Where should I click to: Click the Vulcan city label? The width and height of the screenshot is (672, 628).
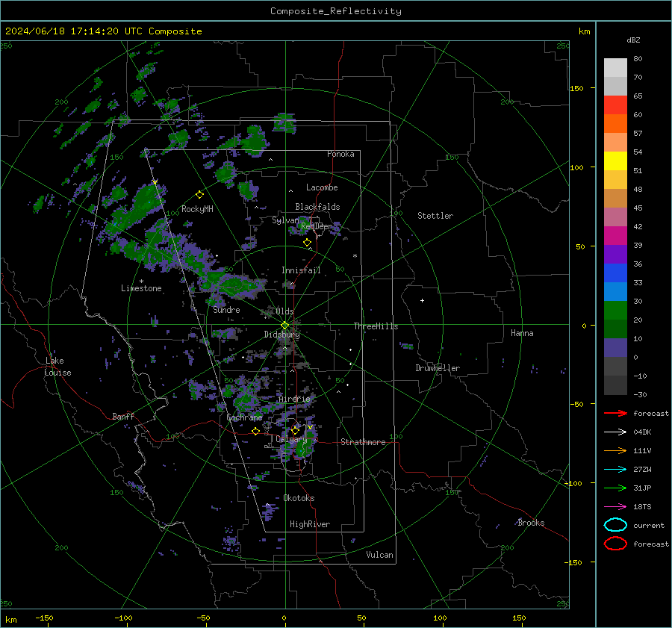(379, 555)
